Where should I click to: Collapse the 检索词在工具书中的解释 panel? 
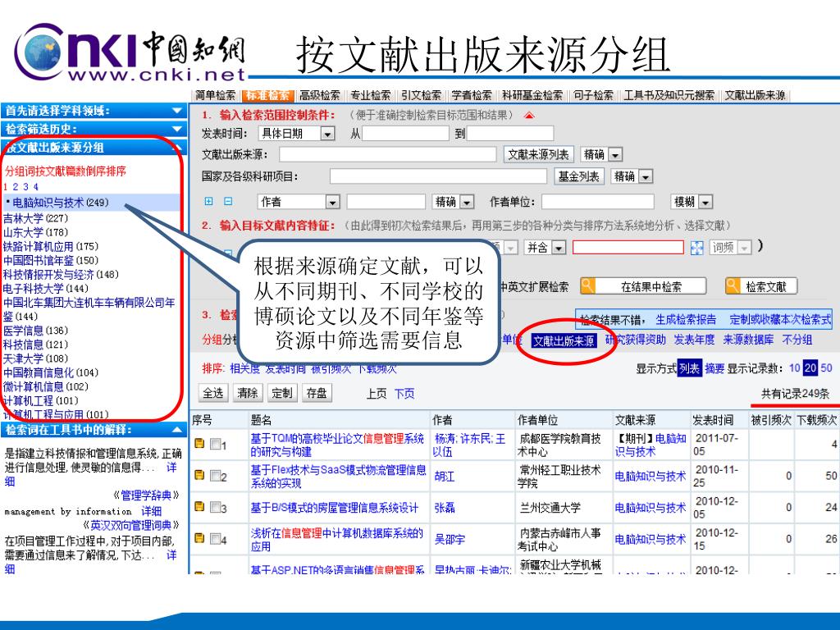(x=177, y=430)
